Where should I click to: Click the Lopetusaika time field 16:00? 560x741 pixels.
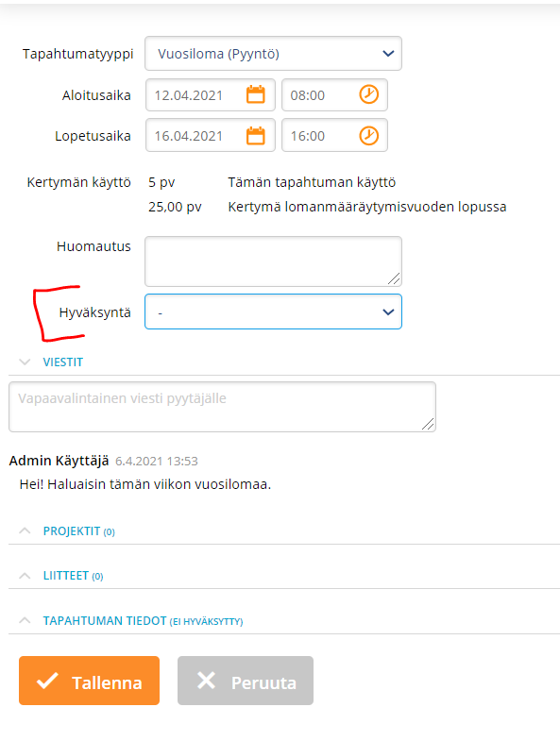pyautogui.click(x=335, y=136)
